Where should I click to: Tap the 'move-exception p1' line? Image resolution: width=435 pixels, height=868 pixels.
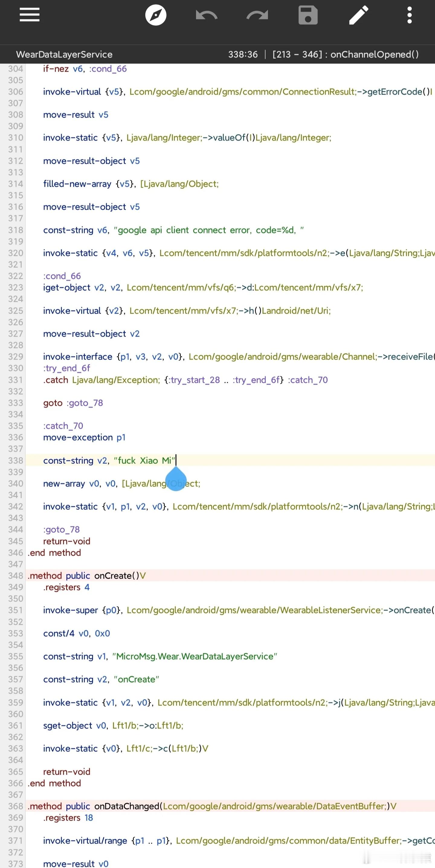click(84, 437)
